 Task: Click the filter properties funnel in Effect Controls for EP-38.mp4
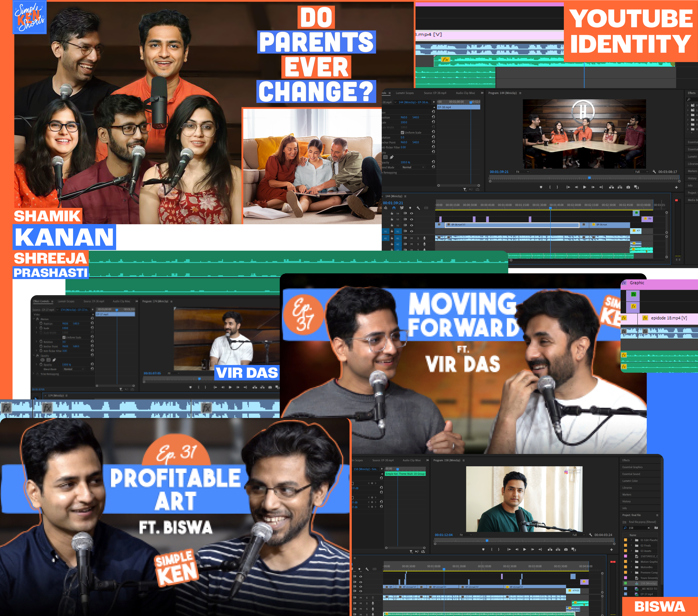click(464, 189)
